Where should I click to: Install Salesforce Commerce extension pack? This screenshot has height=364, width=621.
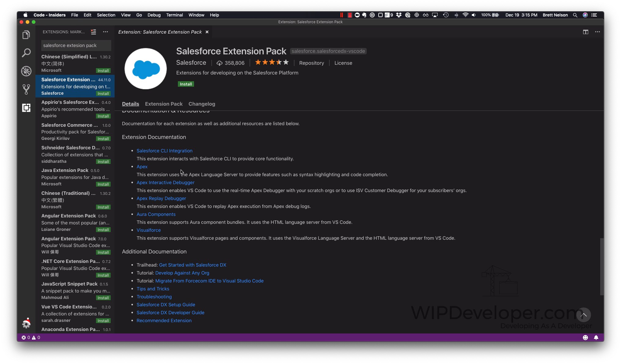pos(103,139)
